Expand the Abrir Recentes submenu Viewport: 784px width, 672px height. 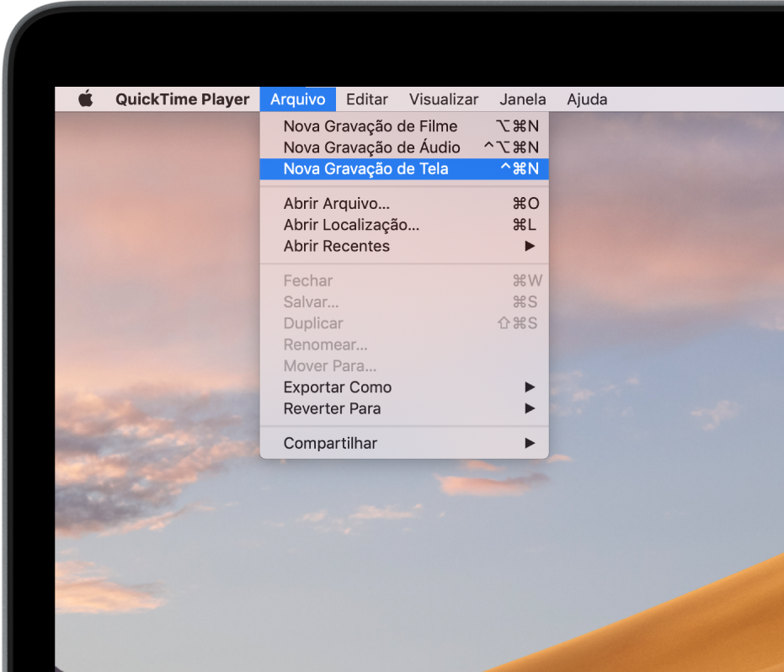(404, 246)
